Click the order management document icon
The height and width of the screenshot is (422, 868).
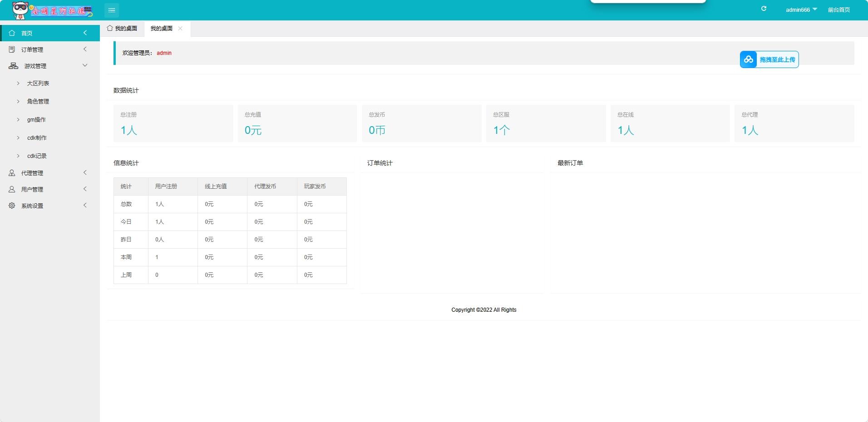point(12,49)
